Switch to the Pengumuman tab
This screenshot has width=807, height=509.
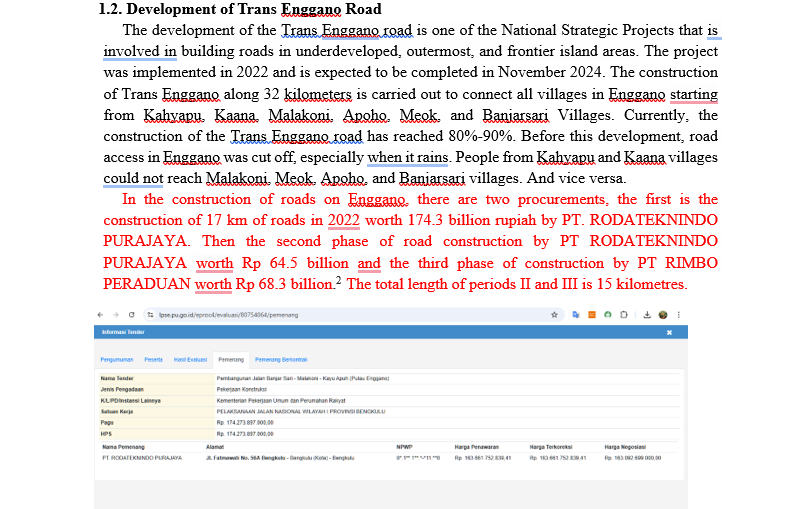click(116, 359)
